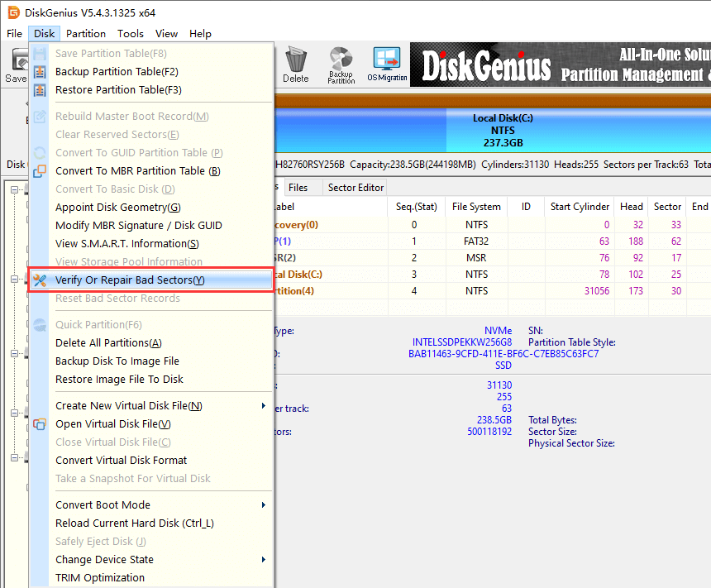
Task: Click the Delete trash can toolbar icon
Action: (x=295, y=65)
